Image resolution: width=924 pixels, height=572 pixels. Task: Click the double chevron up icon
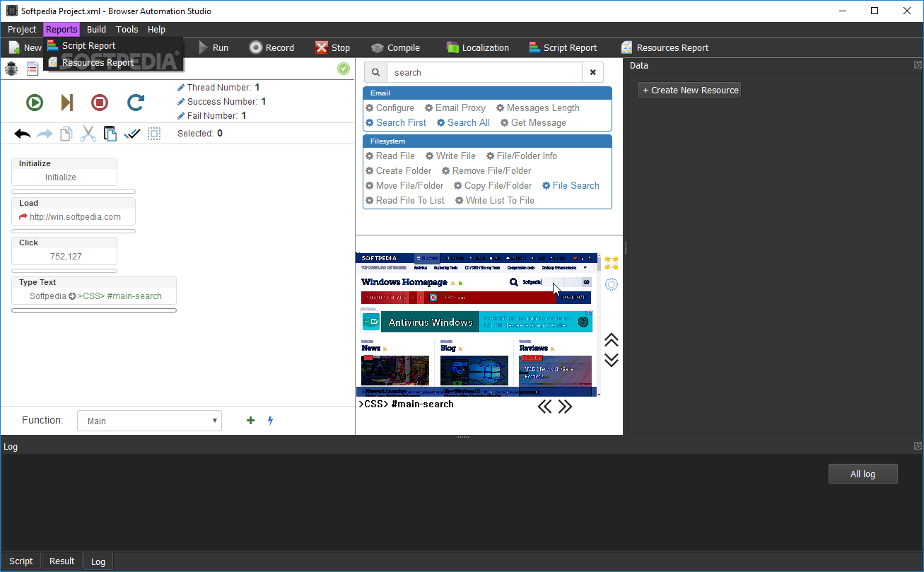pos(612,340)
